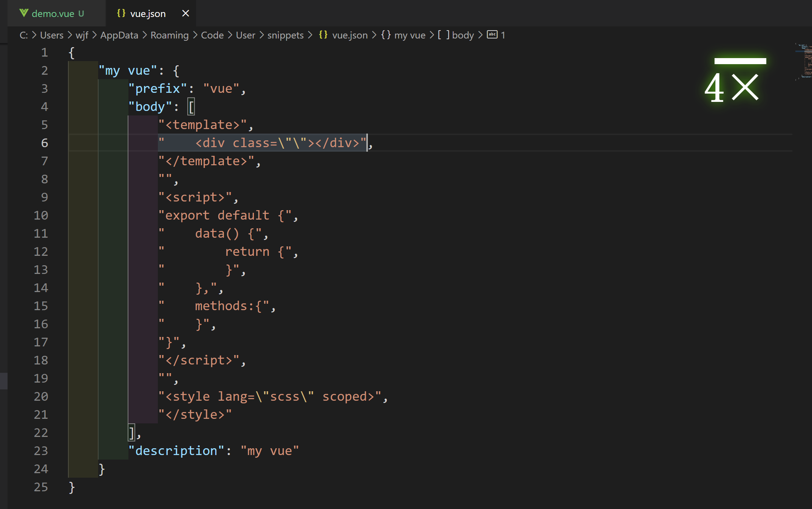Image resolution: width=812 pixels, height=509 pixels.
Task: Place cursor on the 'description' key line
Action: click(x=176, y=451)
